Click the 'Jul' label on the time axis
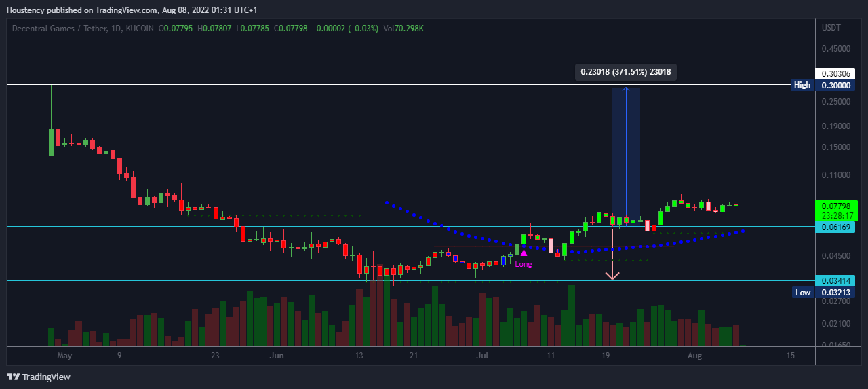 (482, 355)
